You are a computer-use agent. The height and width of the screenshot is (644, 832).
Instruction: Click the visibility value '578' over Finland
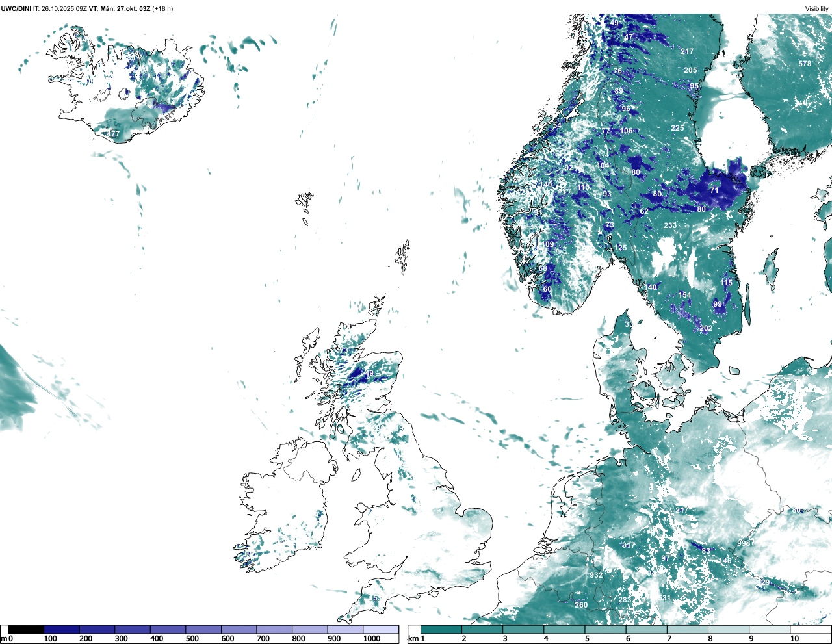805,64
